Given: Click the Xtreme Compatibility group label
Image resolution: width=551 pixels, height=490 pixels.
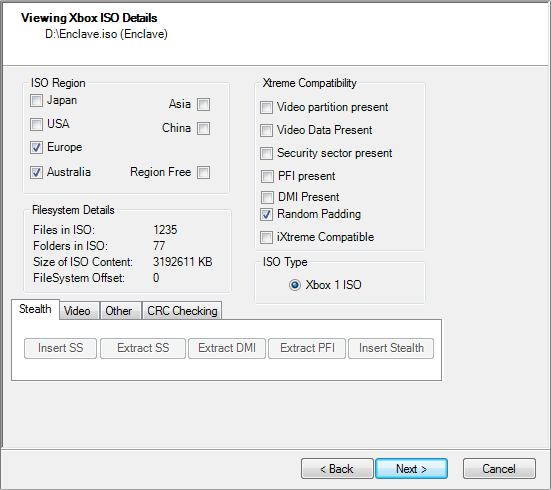Looking at the screenshot, I should pos(310,83).
